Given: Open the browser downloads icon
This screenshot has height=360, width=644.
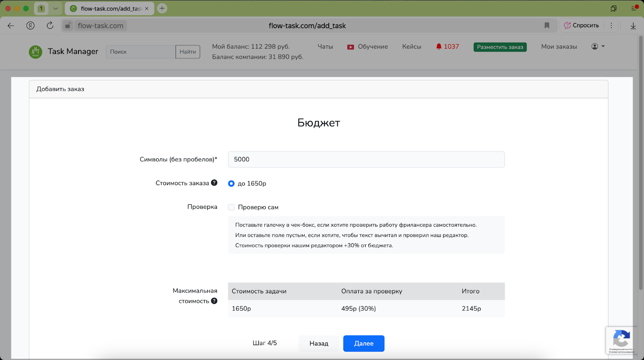Looking at the screenshot, I should 633,25.
